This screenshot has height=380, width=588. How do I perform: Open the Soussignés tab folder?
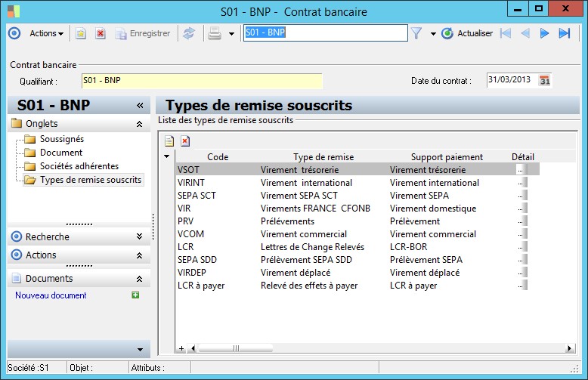point(61,139)
